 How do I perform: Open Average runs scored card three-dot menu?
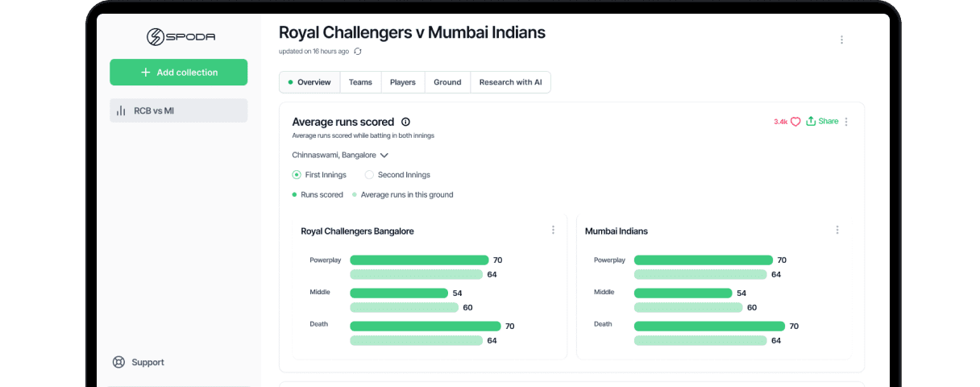click(846, 122)
